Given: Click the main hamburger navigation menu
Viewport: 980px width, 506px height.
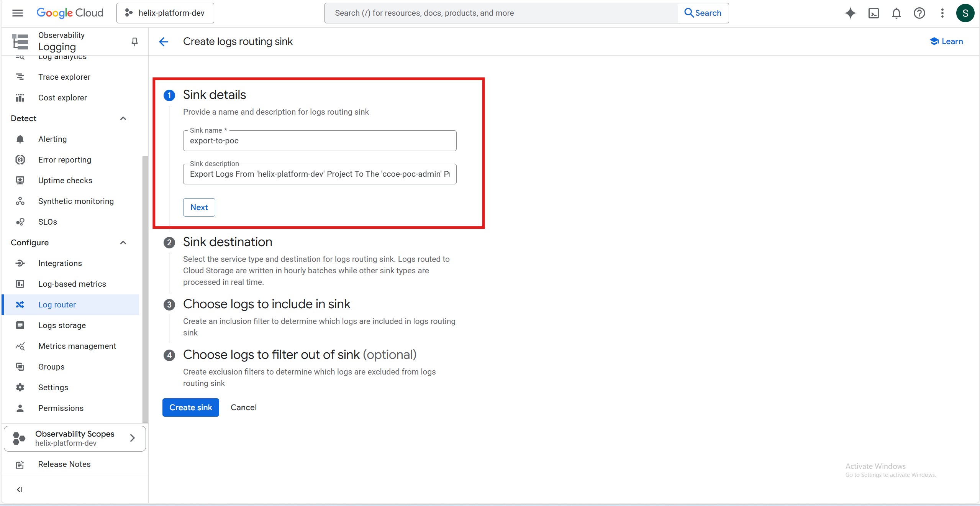Looking at the screenshot, I should point(18,13).
